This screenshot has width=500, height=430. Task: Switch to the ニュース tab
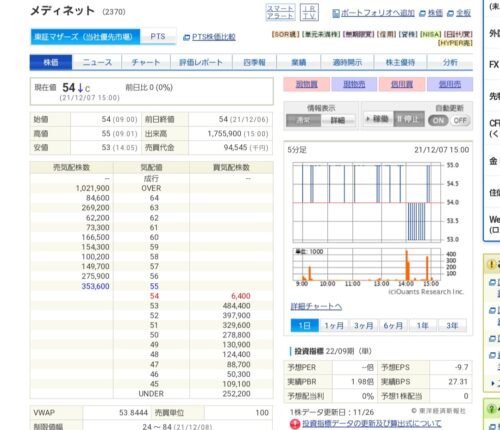click(97, 62)
